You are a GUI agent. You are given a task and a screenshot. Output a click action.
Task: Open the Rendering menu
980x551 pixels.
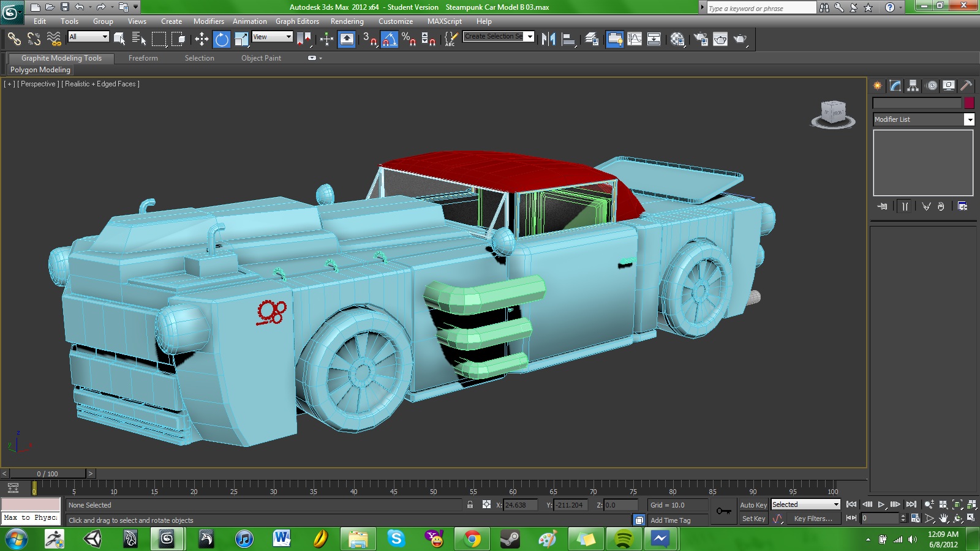tap(347, 21)
